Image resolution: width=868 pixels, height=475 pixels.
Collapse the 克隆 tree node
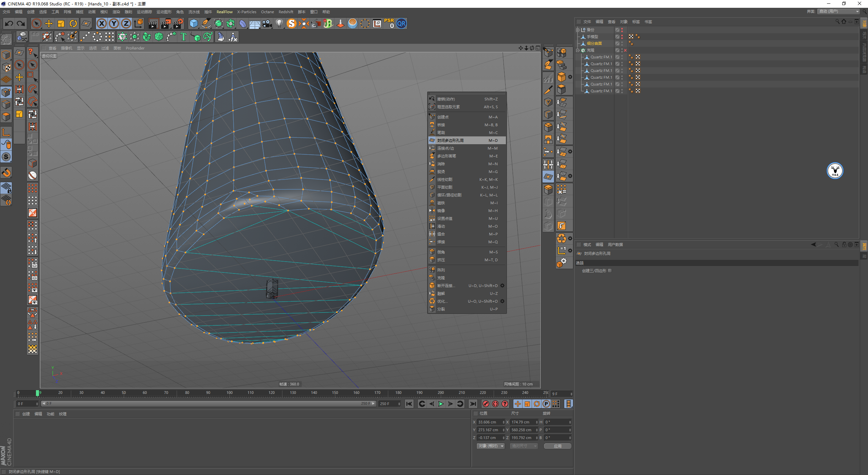(578, 50)
